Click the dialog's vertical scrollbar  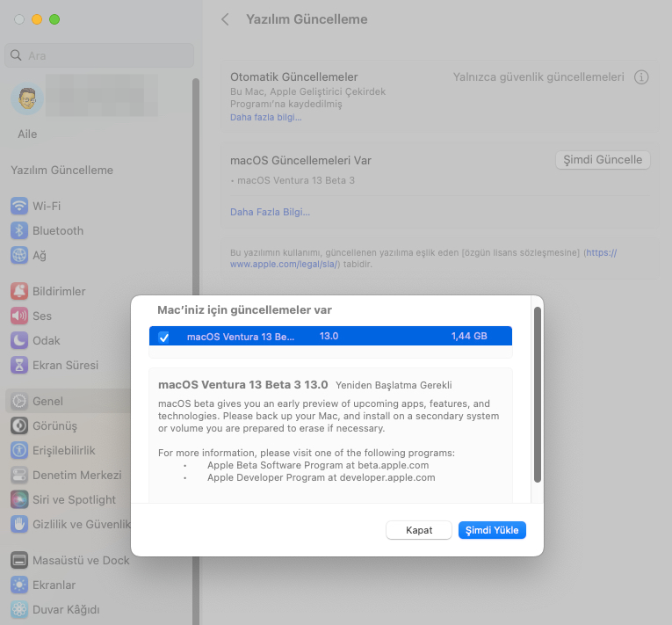537,394
